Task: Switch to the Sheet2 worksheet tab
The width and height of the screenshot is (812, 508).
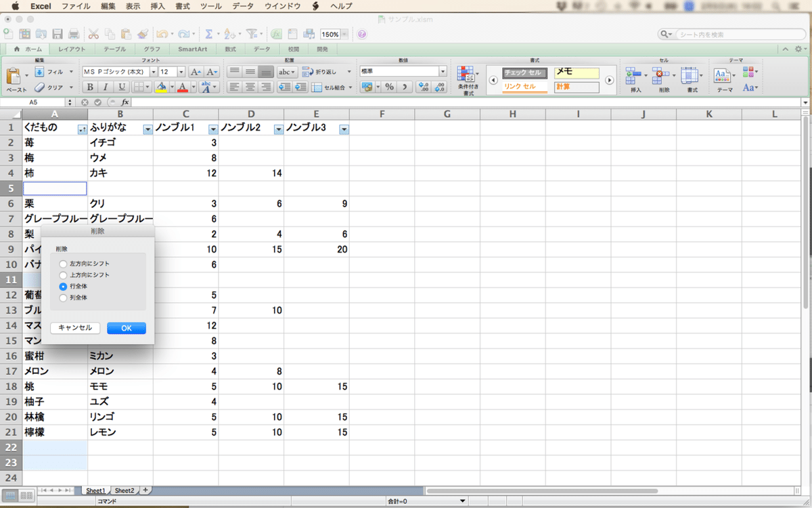Action: [124, 490]
